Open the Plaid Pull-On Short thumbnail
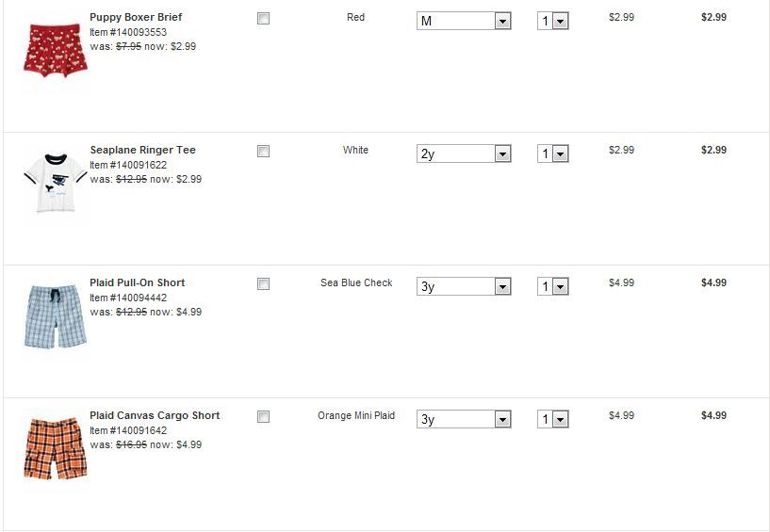The image size is (770, 532). point(55,315)
